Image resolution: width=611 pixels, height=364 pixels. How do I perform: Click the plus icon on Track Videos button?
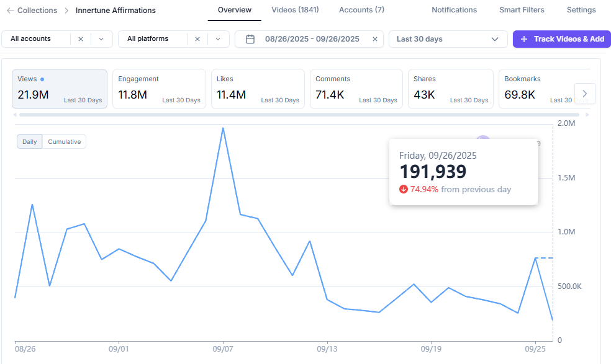pyautogui.click(x=524, y=39)
